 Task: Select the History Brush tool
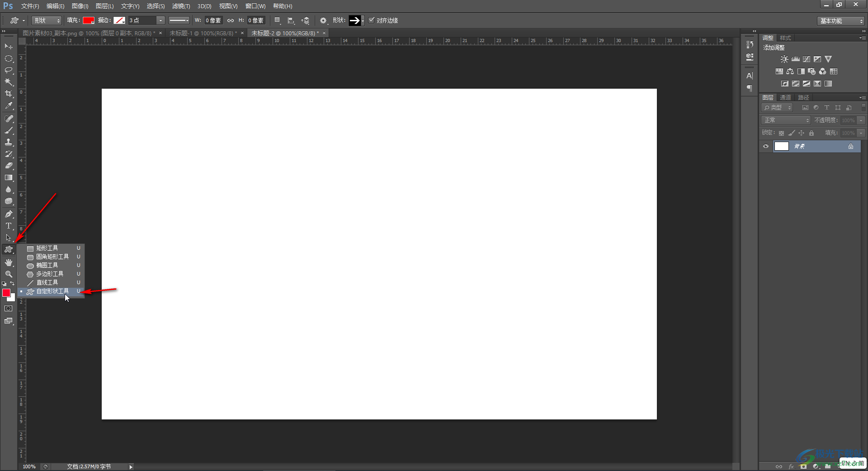9,154
